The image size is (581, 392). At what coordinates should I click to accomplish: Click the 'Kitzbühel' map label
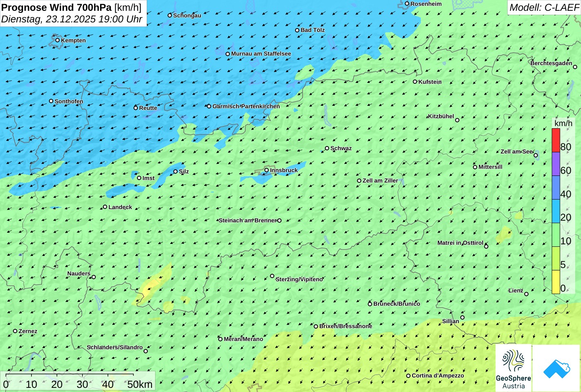tap(441, 116)
